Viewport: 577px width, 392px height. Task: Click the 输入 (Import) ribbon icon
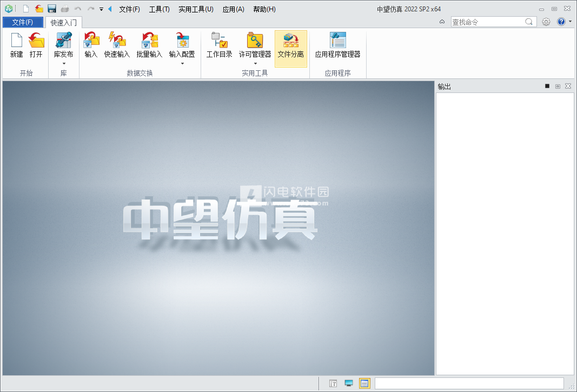(x=91, y=41)
